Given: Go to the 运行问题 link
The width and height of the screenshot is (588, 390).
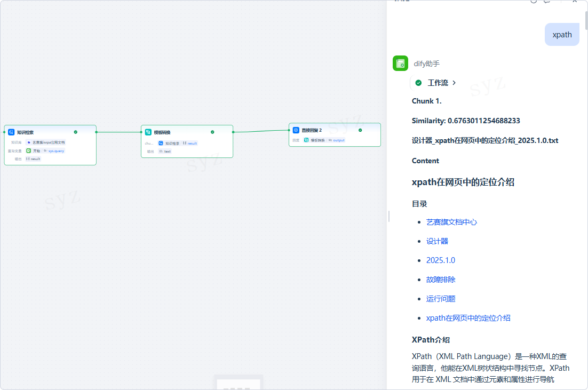Looking at the screenshot, I should point(441,299).
